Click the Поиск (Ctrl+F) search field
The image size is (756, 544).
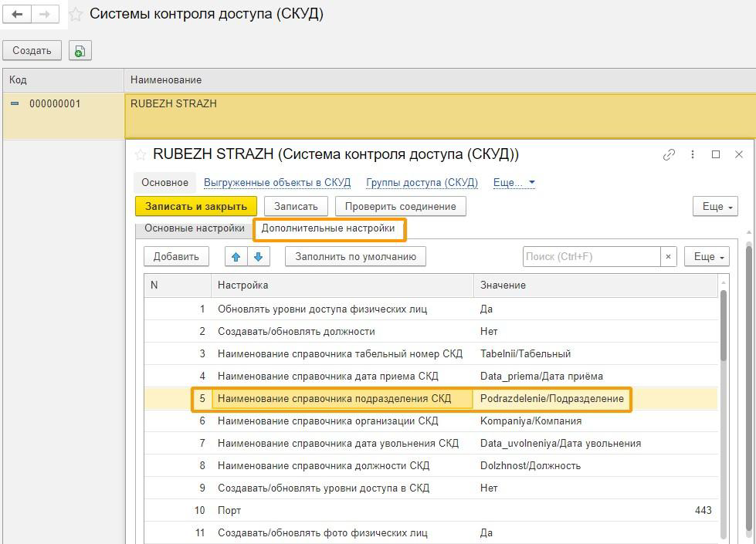pos(591,257)
